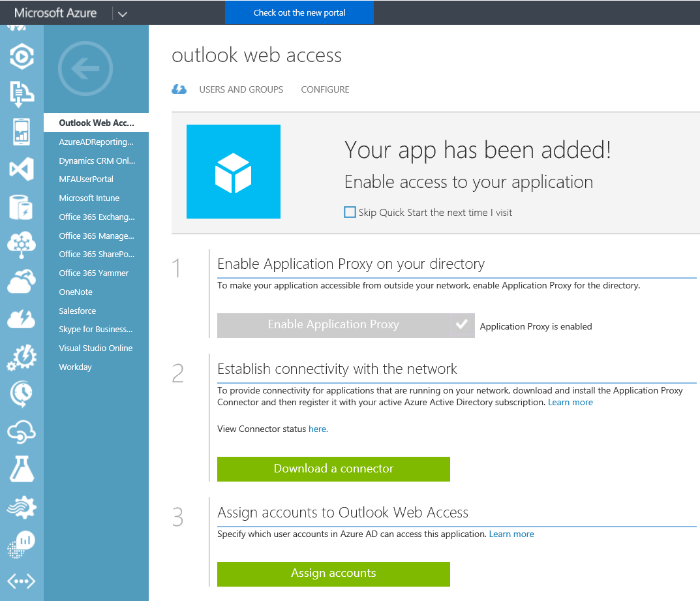This screenshot has width=700, height=601.
Task: Open Learn more link under Establish connectivity
Action: point(570,403)
